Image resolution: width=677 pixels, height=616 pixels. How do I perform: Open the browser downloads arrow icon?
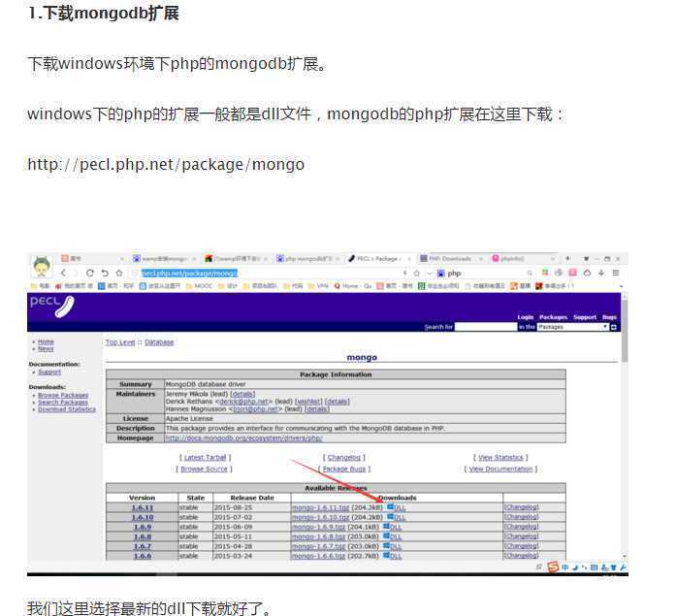click(601, 273)
